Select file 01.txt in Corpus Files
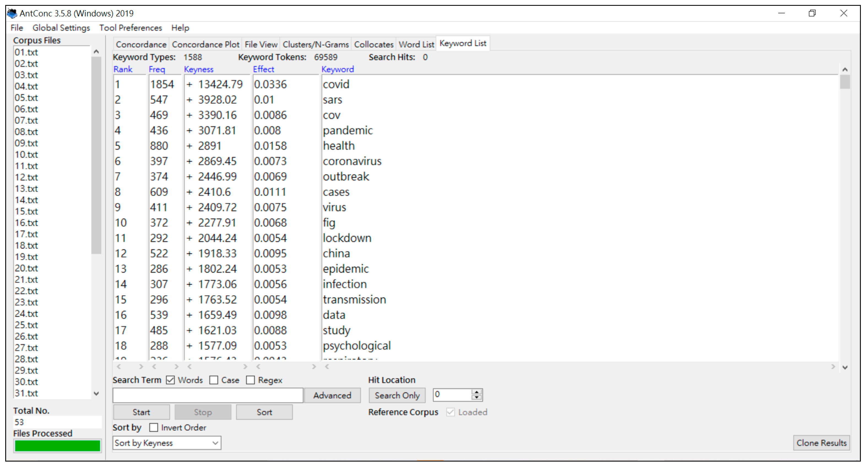 coord(26,52)
